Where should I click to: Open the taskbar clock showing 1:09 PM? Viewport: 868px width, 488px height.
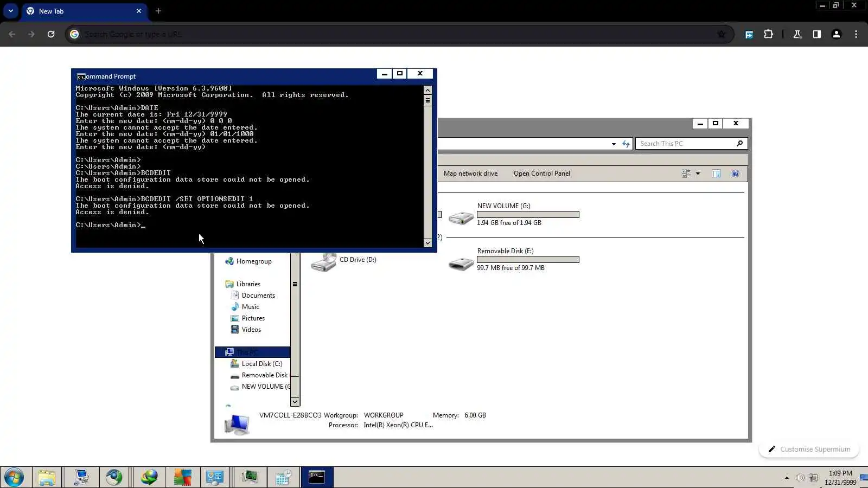(x=840, y=478)
